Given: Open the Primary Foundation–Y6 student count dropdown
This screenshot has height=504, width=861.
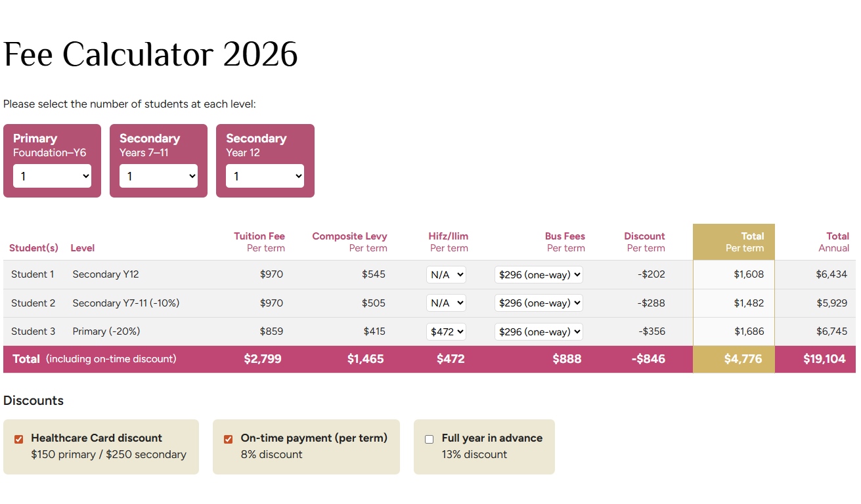Looking at the screenshot, I should click(x=52, y=176).
